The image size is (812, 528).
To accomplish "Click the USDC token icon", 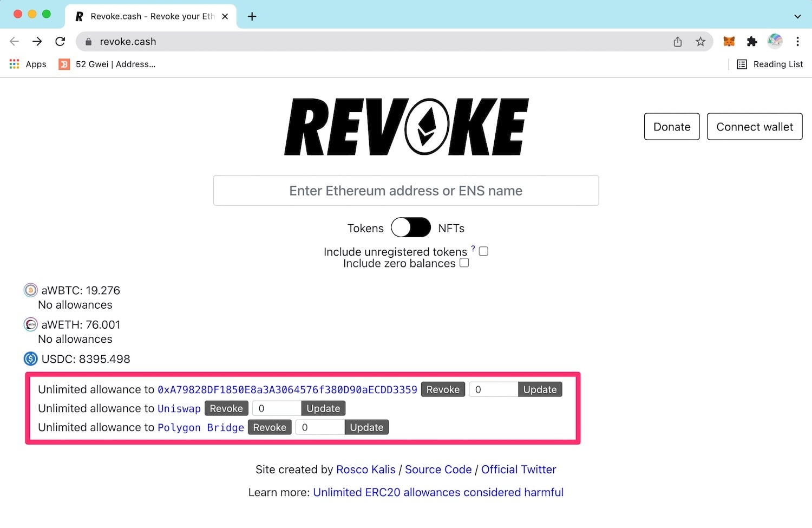I will click(31, 358).
